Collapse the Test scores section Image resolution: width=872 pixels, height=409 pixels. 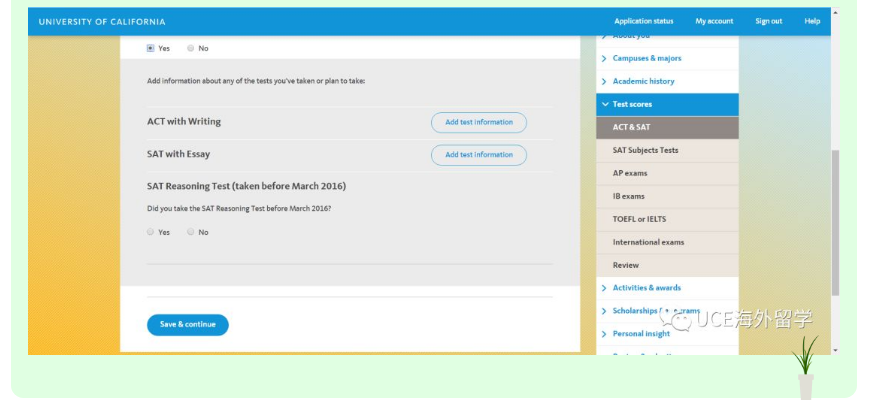(x=632, y=104)
